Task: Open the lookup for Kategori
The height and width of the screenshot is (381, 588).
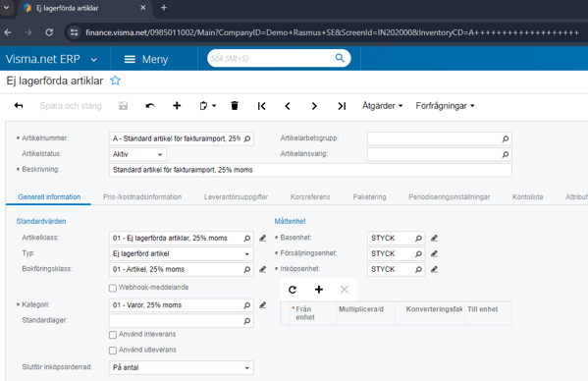Action: tap(247, 305)
